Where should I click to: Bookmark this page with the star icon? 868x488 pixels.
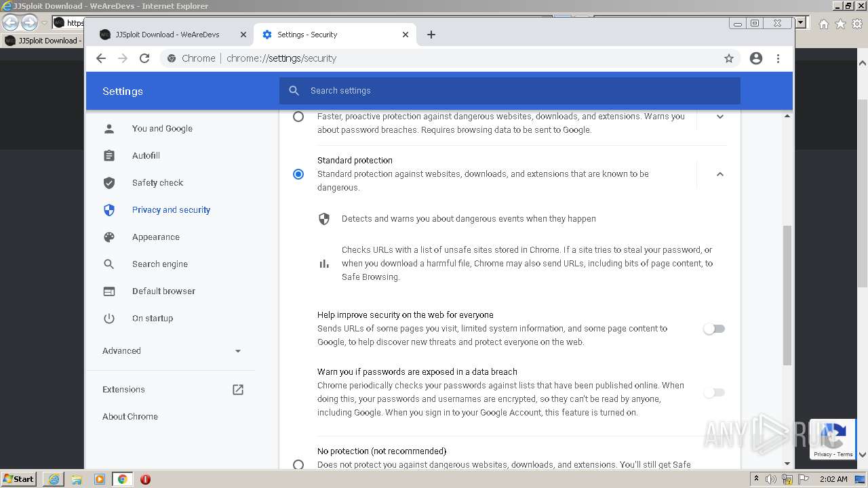(729, 58)
